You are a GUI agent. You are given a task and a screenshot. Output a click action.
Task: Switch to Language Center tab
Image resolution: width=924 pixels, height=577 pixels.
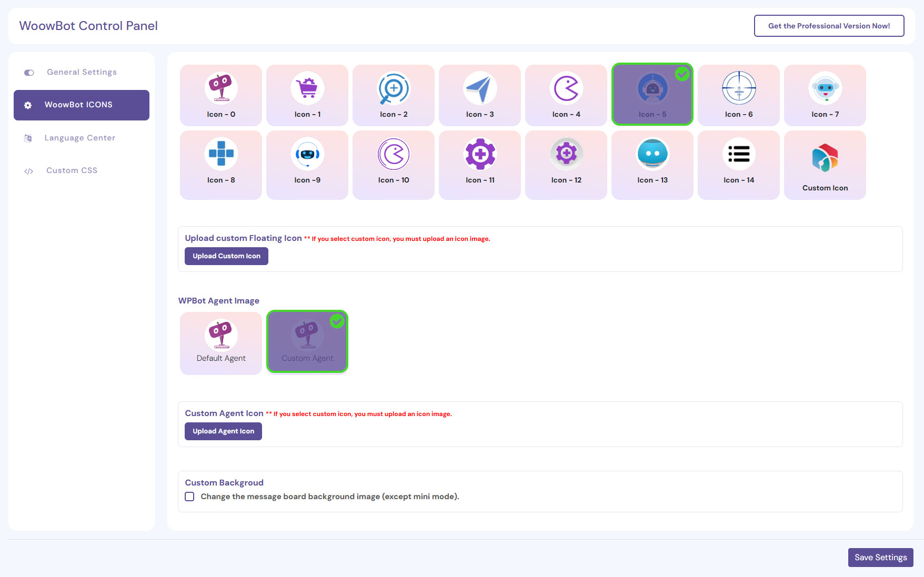82,138
